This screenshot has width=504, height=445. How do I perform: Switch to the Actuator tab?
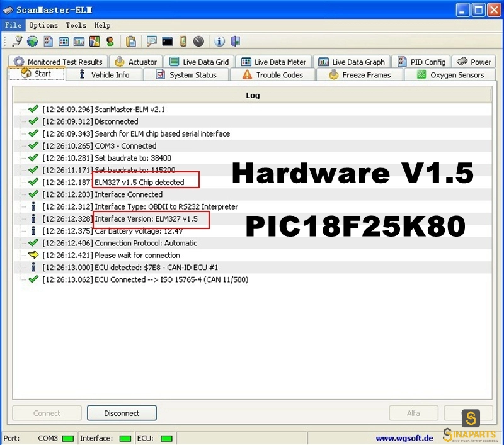coord(136,62)
